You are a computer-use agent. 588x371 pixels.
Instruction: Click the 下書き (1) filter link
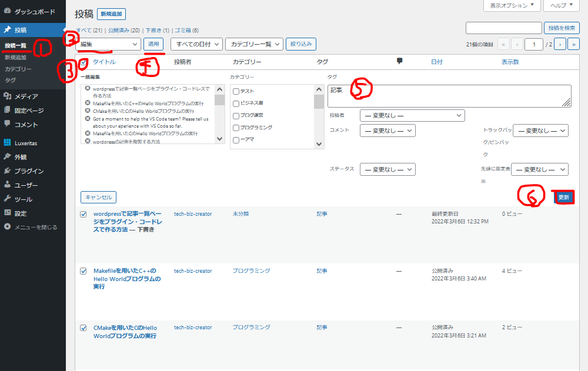coord(158,30)
